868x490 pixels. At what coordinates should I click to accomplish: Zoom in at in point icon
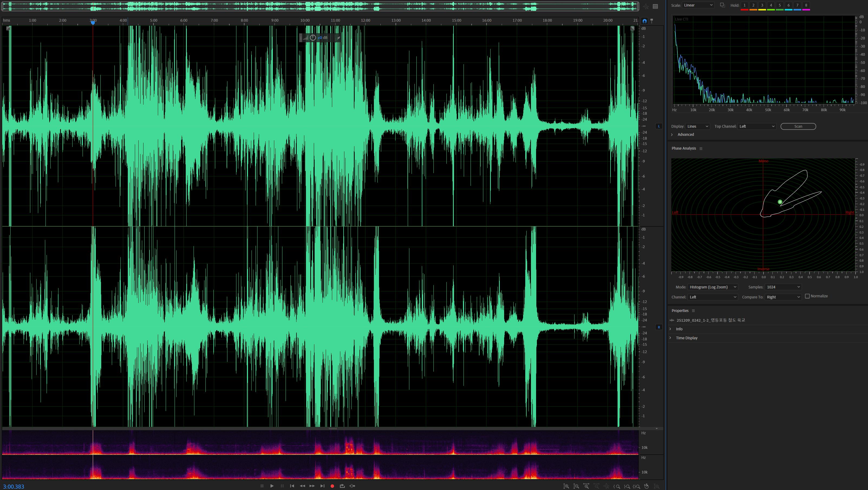[x=617, y=486]
